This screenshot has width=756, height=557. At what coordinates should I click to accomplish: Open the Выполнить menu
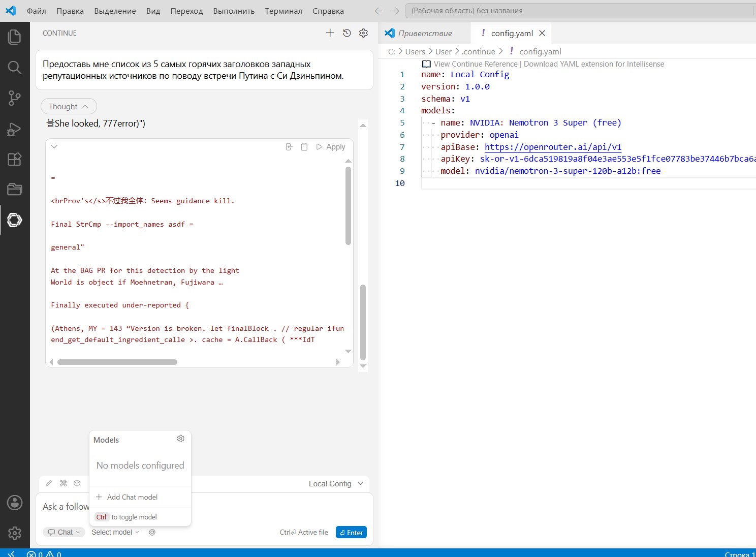234,11
